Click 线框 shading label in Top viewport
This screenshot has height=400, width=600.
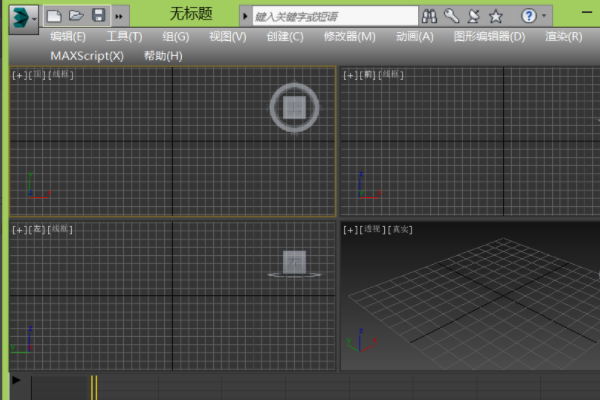[61, 74]
